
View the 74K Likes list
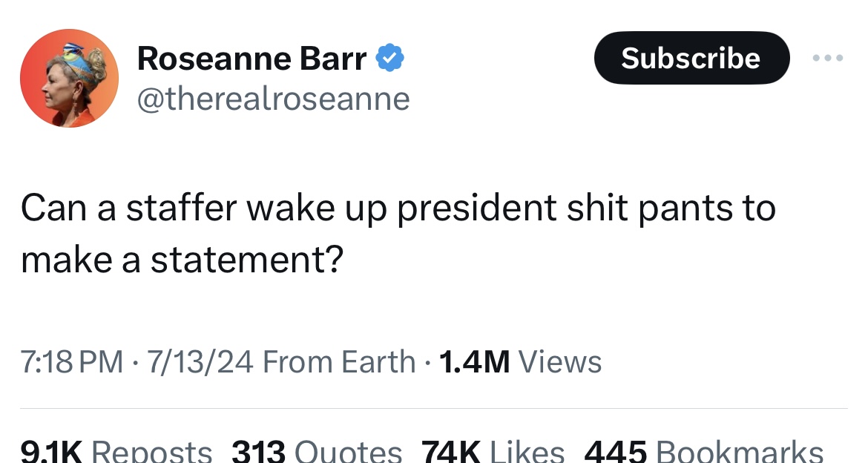(x=493, y=451)
